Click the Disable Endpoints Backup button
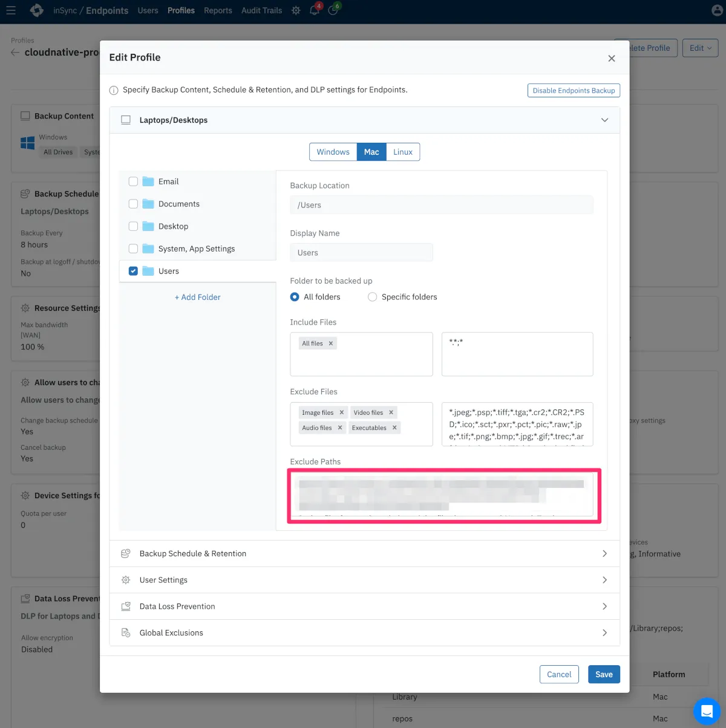 point(574,91)
